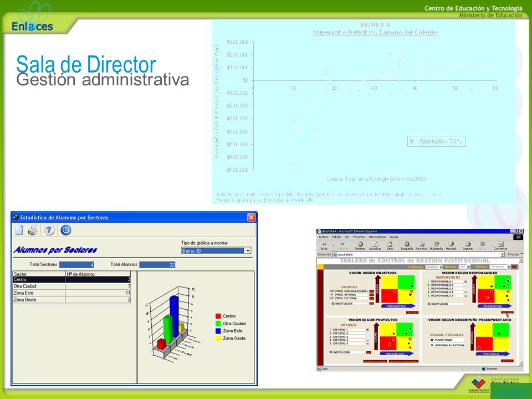Select the Lograda a la fecha option

(432, 345)
